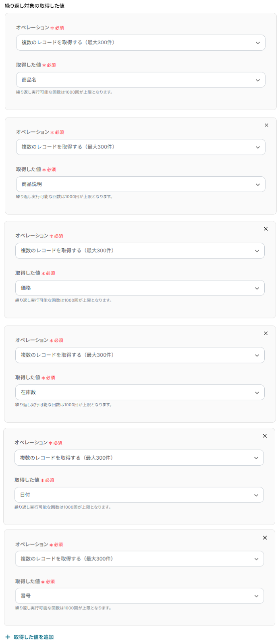The width and height of the screenshot is (280, 644).
Task: Open operation dropdown above 商品説明
Action: (x=140, y=147)
